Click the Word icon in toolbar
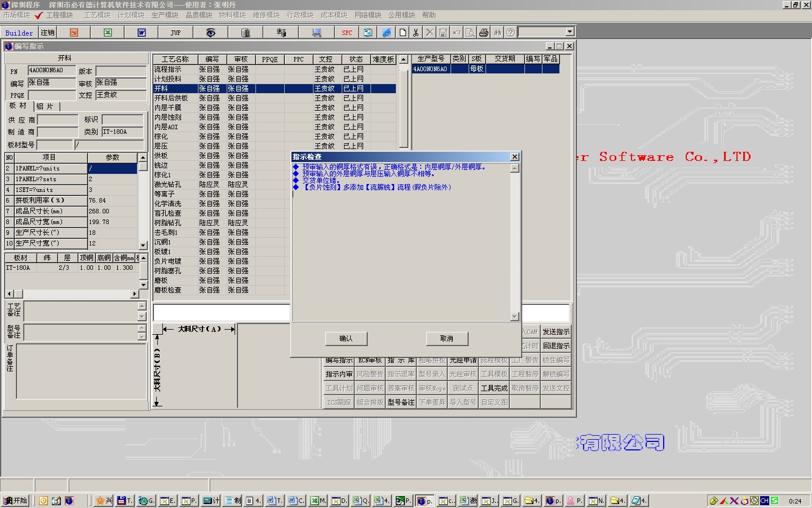This screenshot has height=508, width=812. 142,33
